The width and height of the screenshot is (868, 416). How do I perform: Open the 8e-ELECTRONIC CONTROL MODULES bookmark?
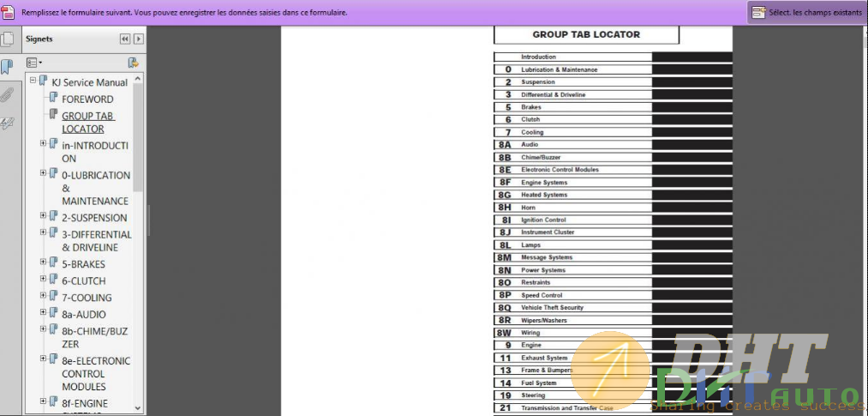[96, 373]
